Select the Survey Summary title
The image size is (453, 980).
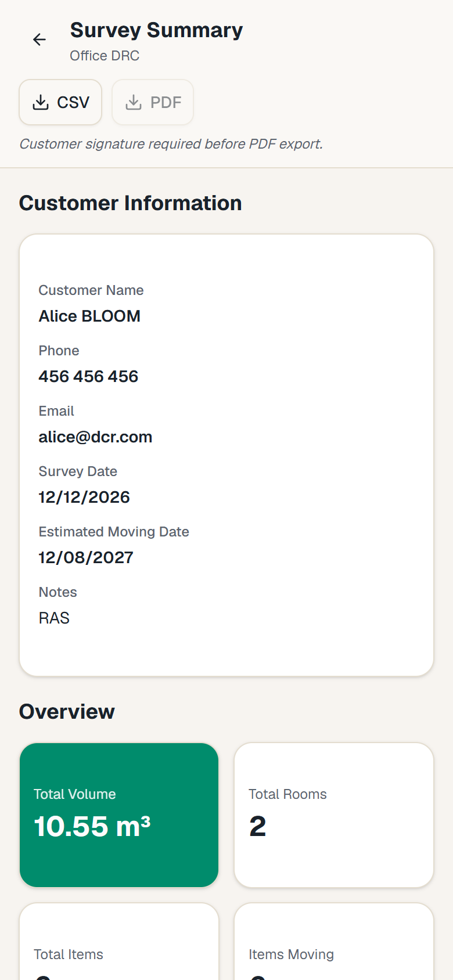156,30
